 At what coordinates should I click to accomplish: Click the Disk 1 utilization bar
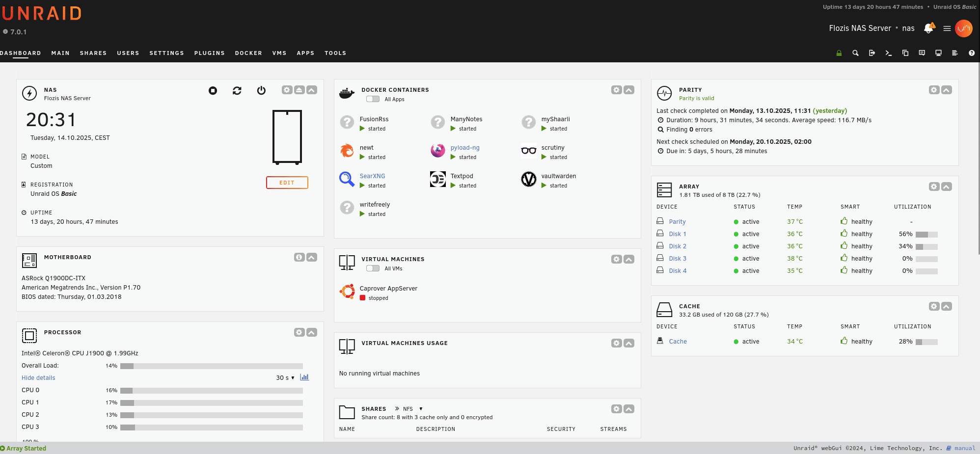tap(926, 235)
